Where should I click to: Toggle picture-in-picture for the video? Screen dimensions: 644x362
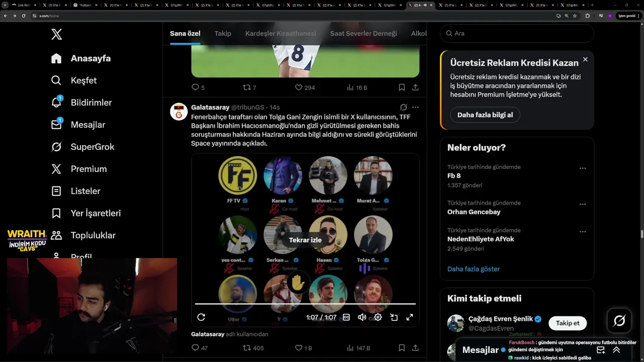[394, 317]
